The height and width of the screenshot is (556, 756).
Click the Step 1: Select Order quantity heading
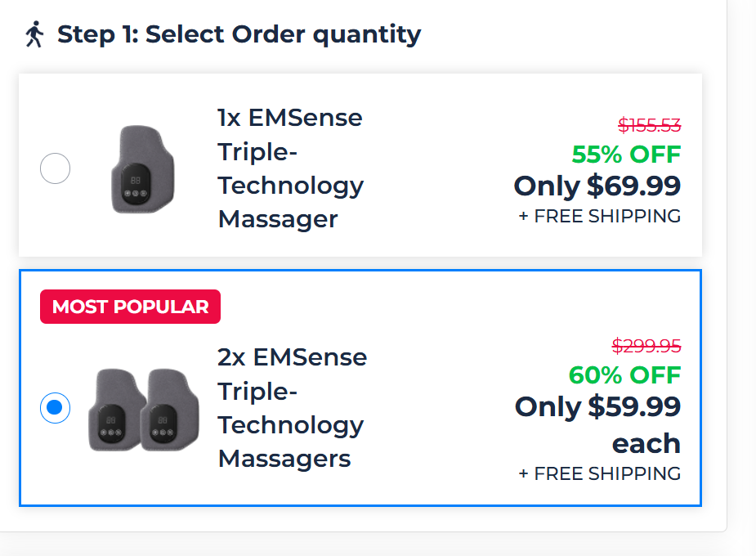point(239,34)
